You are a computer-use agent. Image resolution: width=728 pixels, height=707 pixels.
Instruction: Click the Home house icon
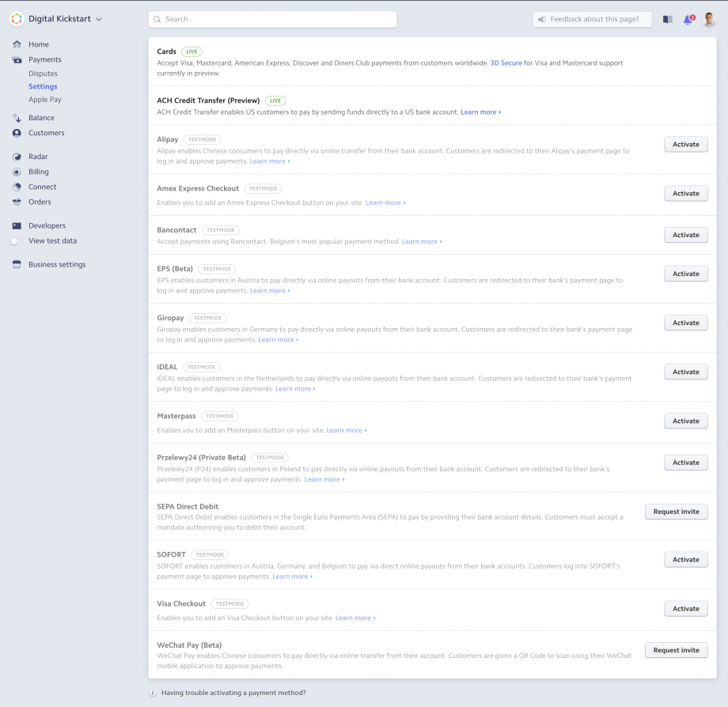click(x=17, y=44)
